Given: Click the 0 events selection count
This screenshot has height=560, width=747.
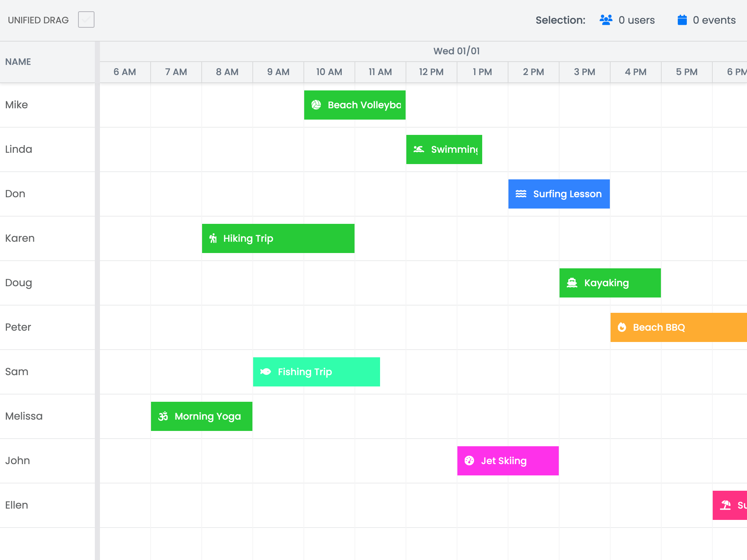Looking at the screenshot, I should coord(714,20).
